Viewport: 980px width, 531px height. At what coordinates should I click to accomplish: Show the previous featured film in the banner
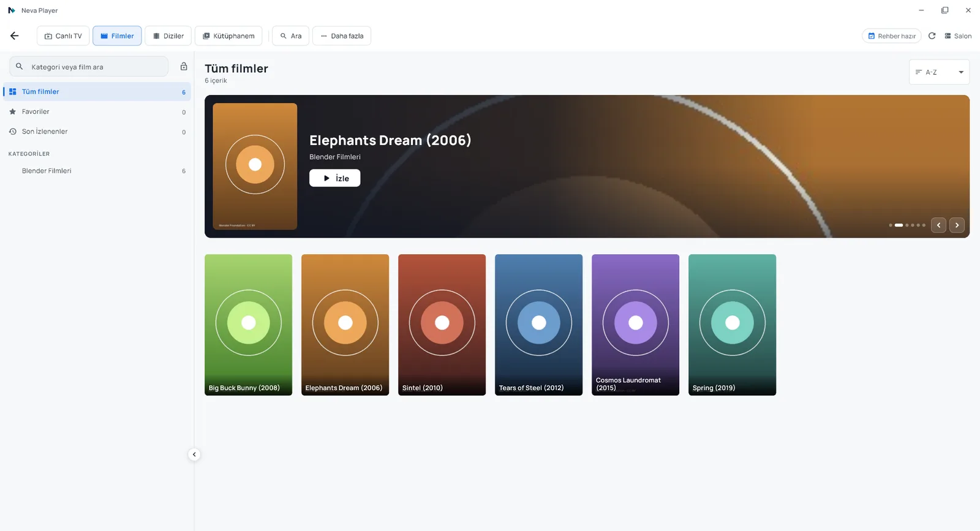(938, 225)
